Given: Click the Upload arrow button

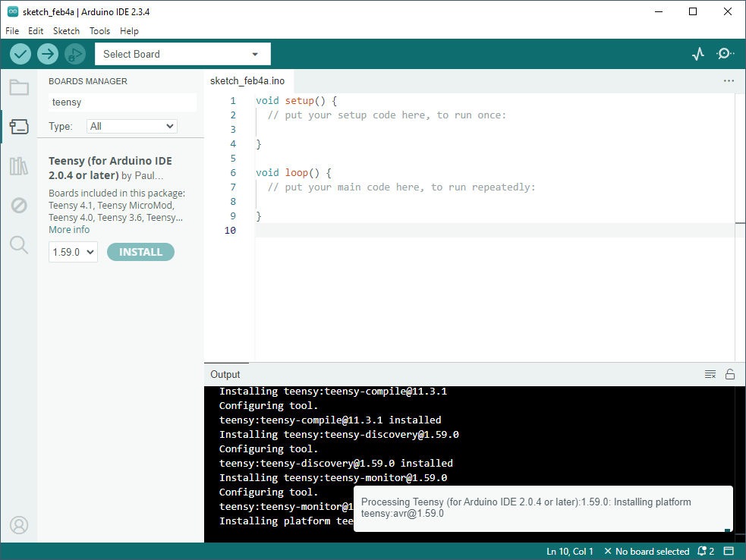Looking at the screenshot, I should coord(48,54).
